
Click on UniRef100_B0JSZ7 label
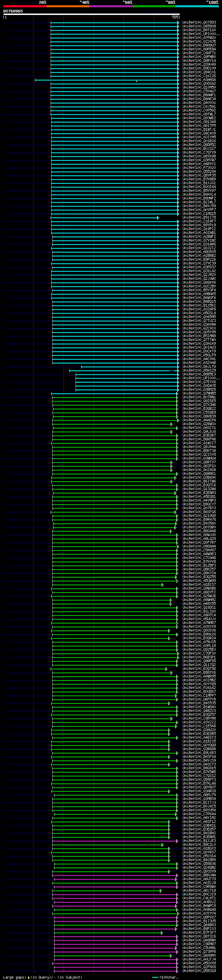pyautogui.click(x=199, y=148)
